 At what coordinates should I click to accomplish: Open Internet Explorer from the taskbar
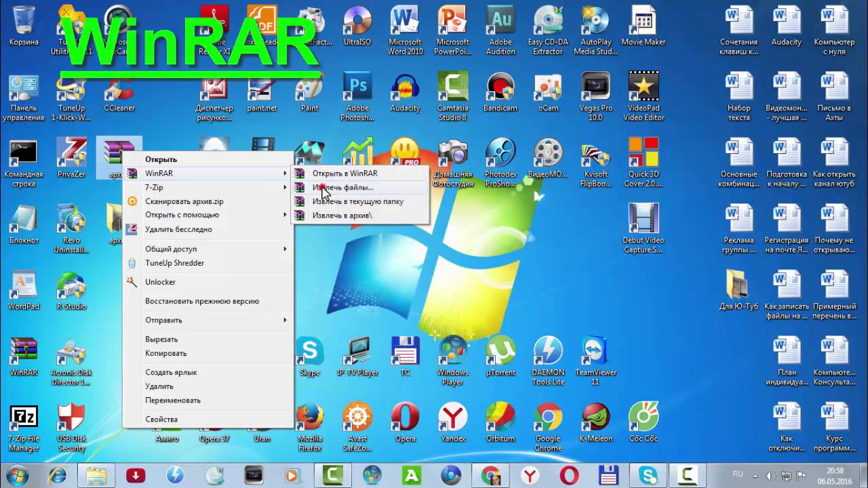click(57, 476)
